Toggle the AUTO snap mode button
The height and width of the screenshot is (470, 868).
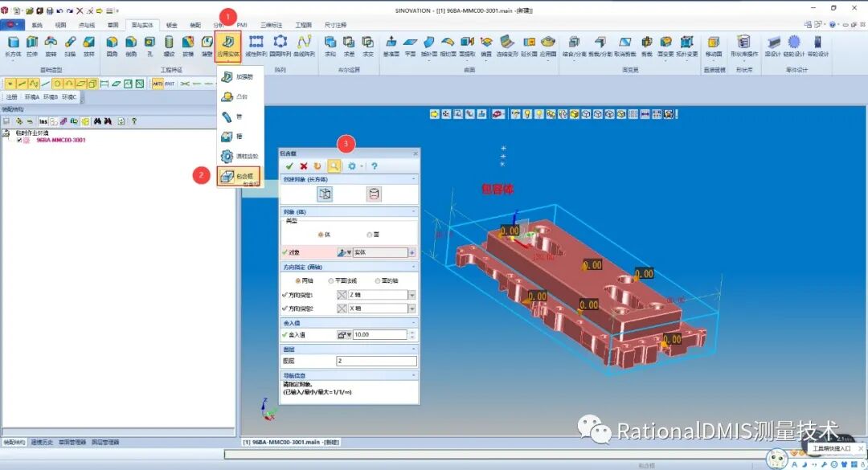[x=158, y=84]
